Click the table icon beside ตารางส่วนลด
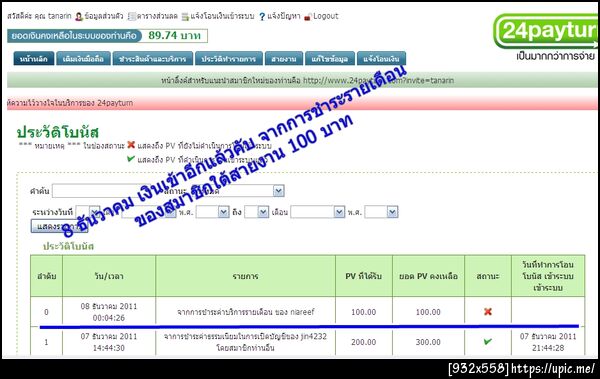Screen dimensions: 600x379 point(132,16)
